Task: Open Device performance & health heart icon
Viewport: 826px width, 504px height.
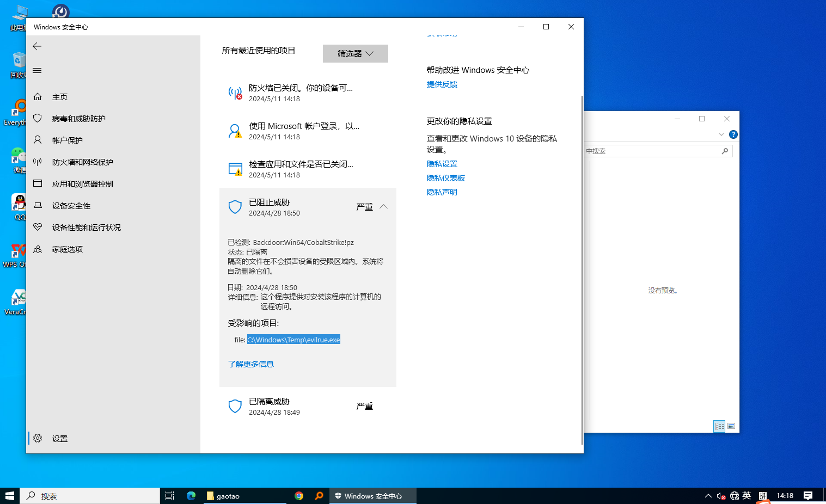Action: pos(38,227)
